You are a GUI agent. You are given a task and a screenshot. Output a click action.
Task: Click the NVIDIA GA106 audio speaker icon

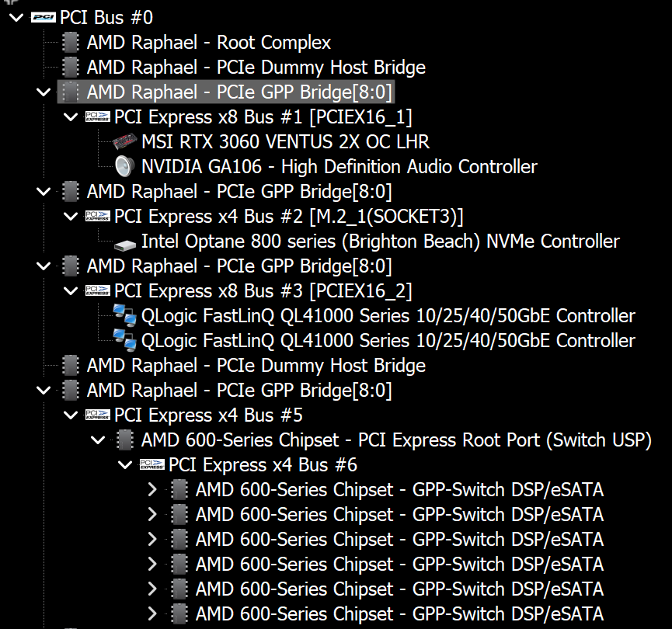coord(124,167)
